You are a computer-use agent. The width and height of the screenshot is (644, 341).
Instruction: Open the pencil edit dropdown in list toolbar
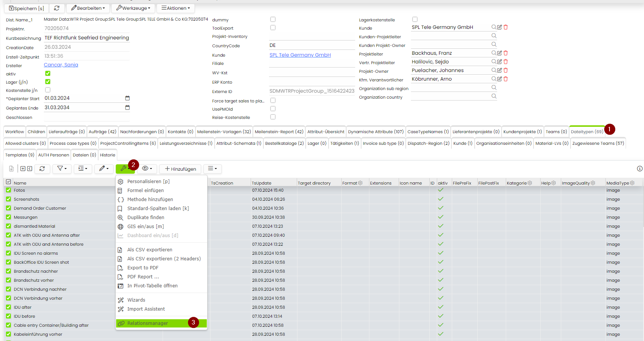point(104,169)
